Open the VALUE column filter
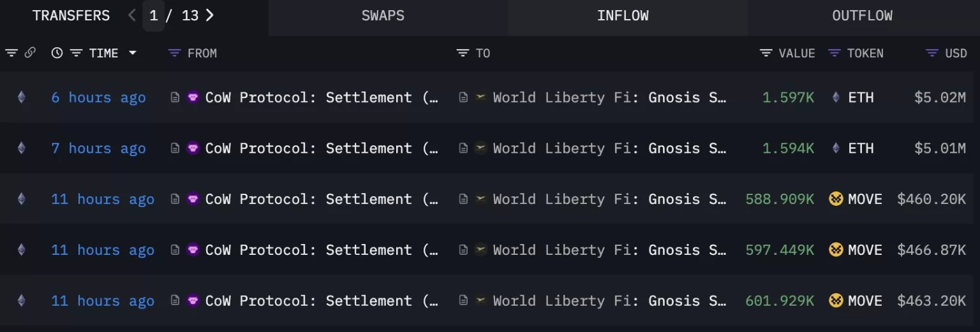 click(x=766, y=53)
